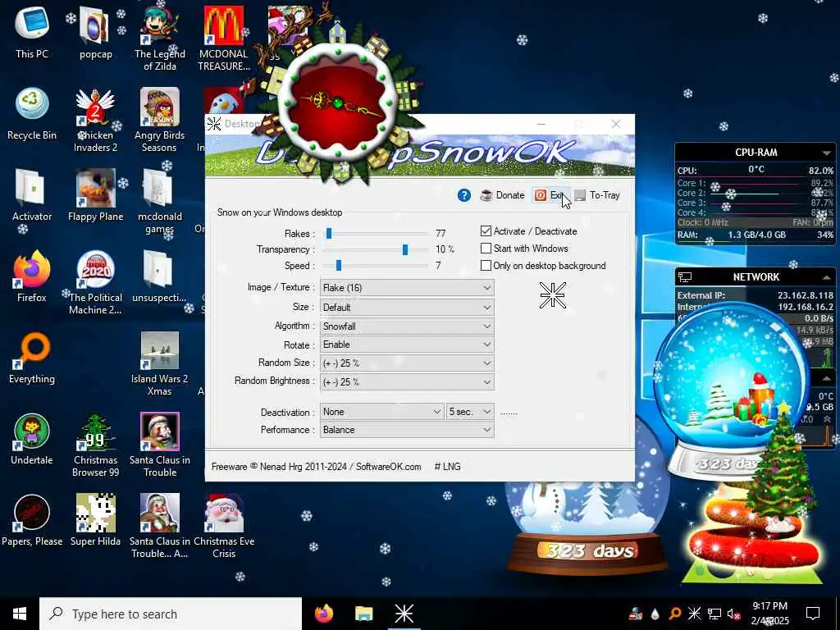
Task: Select the Santa Claus in Trouble shortcut
Action: (160, 445)
